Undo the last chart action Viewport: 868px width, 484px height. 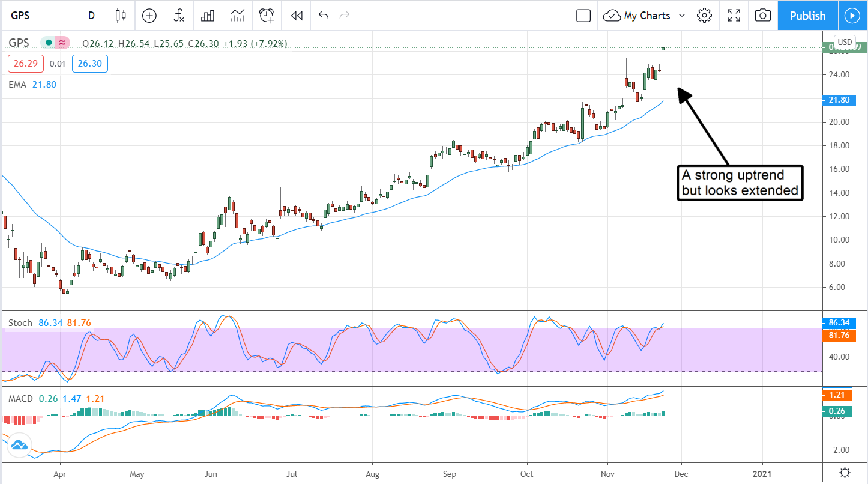[x=324, y=16]
